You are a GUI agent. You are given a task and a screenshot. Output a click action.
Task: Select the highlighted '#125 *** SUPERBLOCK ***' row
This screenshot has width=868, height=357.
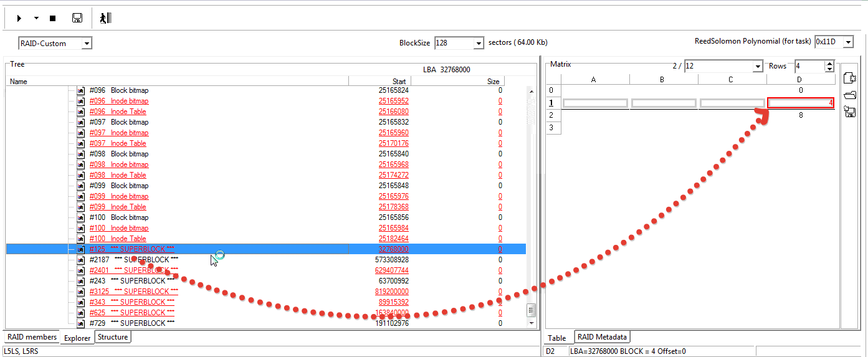266,249
